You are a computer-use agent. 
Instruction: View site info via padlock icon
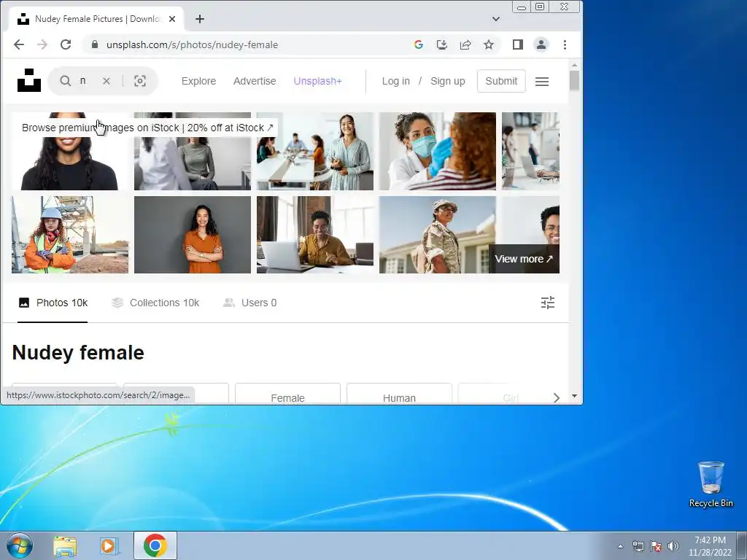(x=94, y=44)
